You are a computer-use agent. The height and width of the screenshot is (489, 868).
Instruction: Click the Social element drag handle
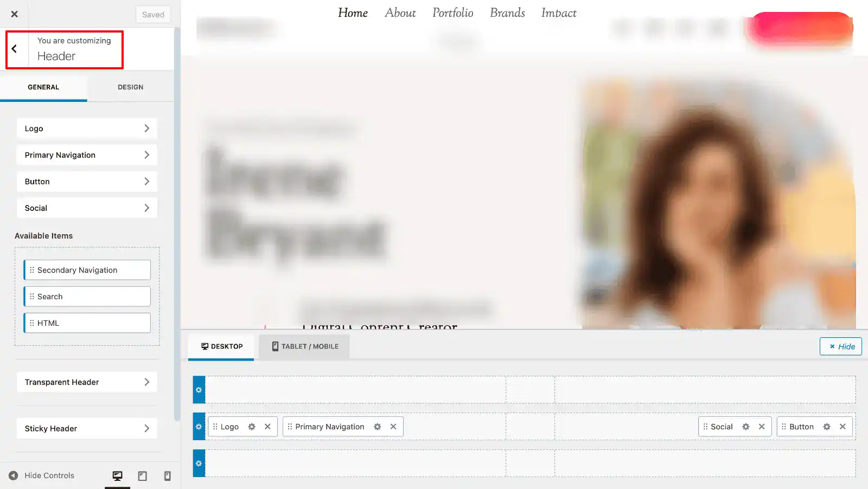[x=705, y=427]
